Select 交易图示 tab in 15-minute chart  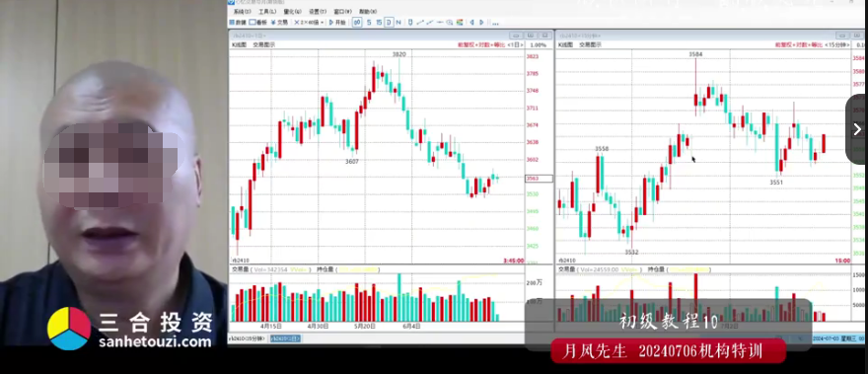tap(591, 44)
